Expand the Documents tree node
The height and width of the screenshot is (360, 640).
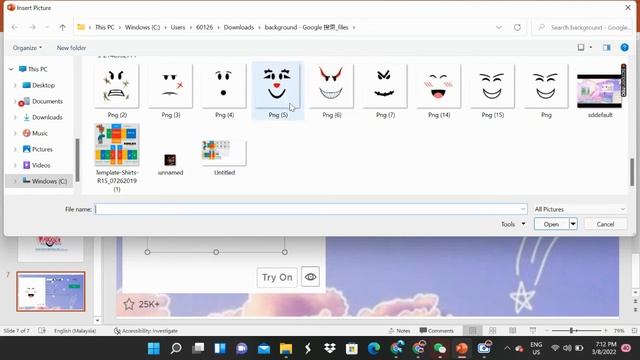point(15,101)
